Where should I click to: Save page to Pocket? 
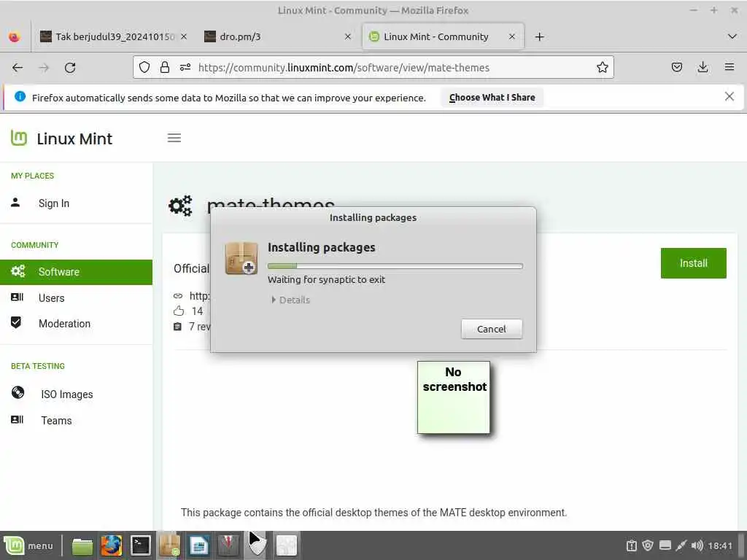pyautogui.click(x=676, y=68)
